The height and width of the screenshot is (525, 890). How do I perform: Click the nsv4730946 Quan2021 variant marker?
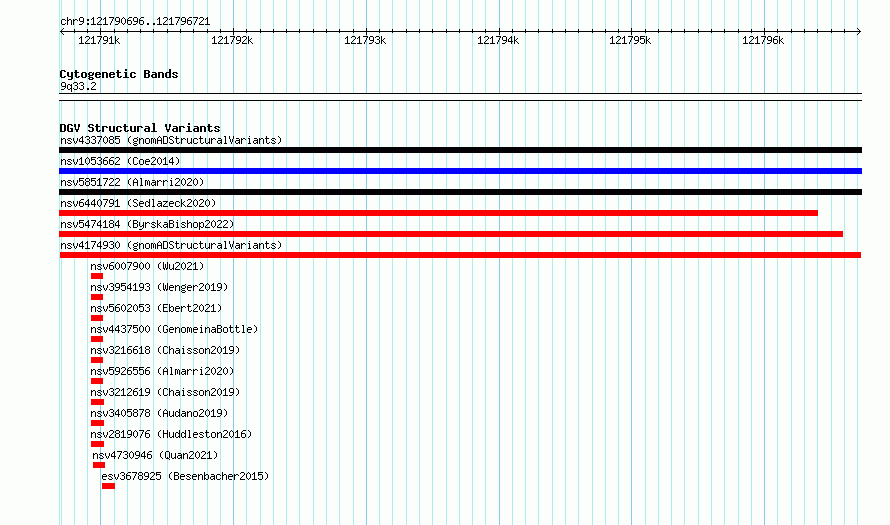tap(99, 465)
